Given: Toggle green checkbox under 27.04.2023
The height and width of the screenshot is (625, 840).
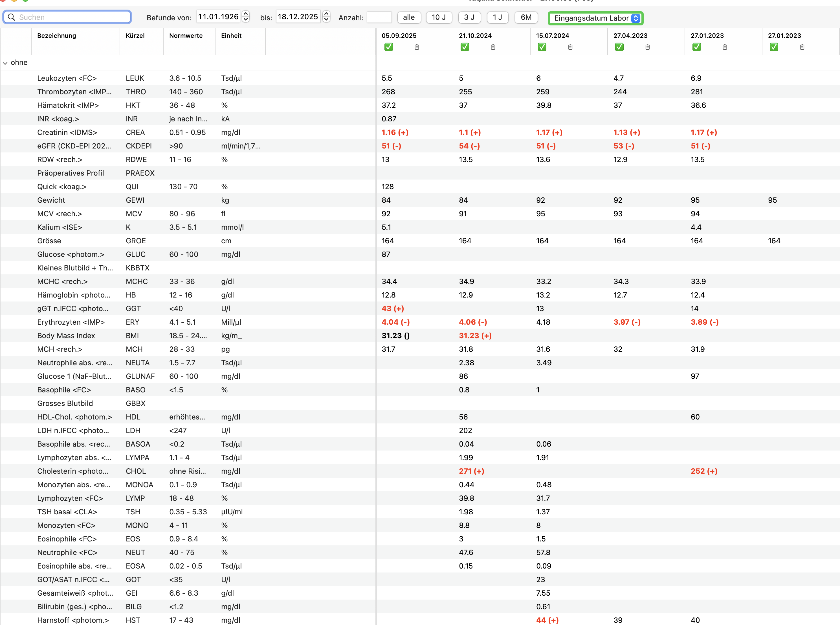Looking at the screenshot, I should pos(619,47).
